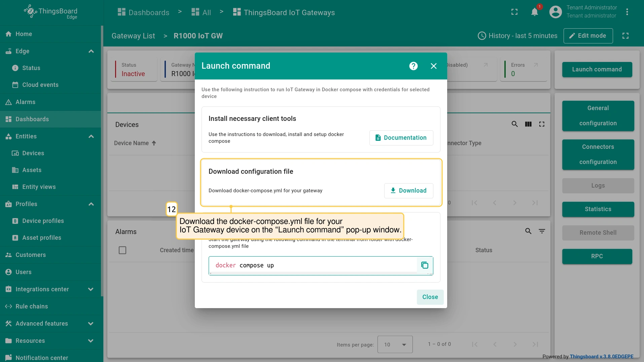644x362 pixels.
Task: Download the docker-compose.yml file
Action: click(x=408, y=191)
